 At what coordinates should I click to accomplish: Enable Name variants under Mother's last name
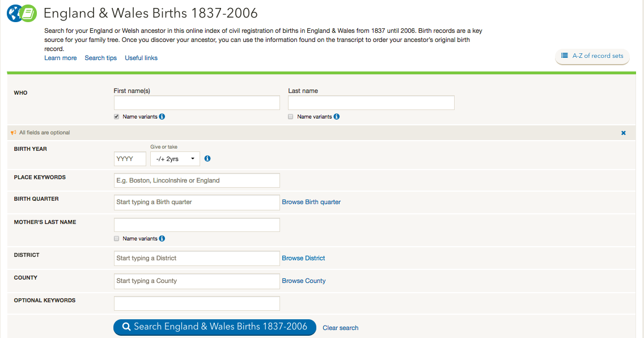coord(116,238)
